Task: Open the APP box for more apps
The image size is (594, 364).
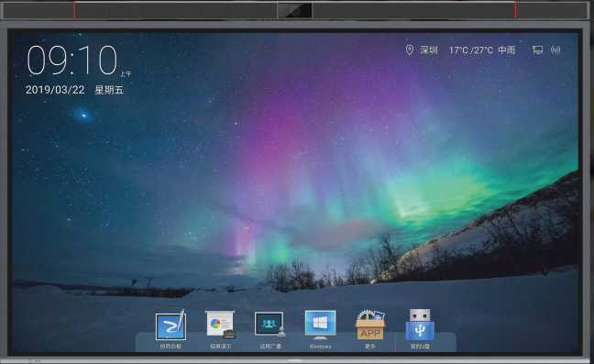Action: (x=370, y=325)
